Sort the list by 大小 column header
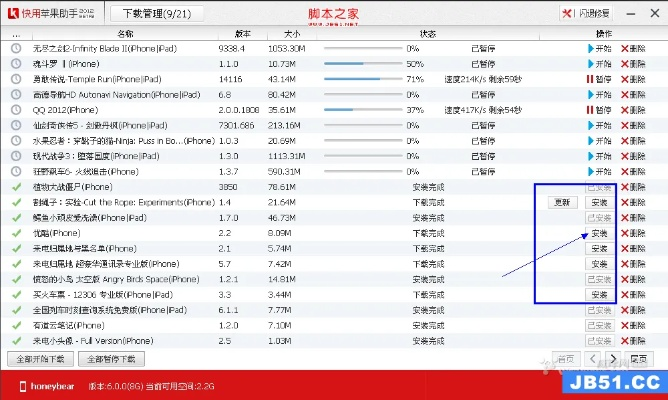Viewport: 668px width, 400px height. 292,33
